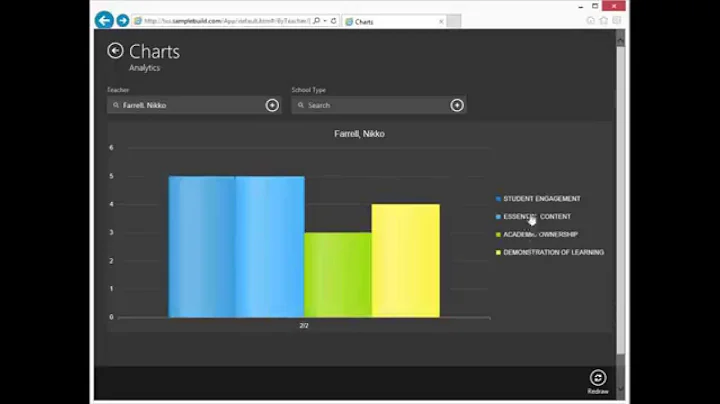
Task: Click the Charts page heading
Action: (154, 51)
